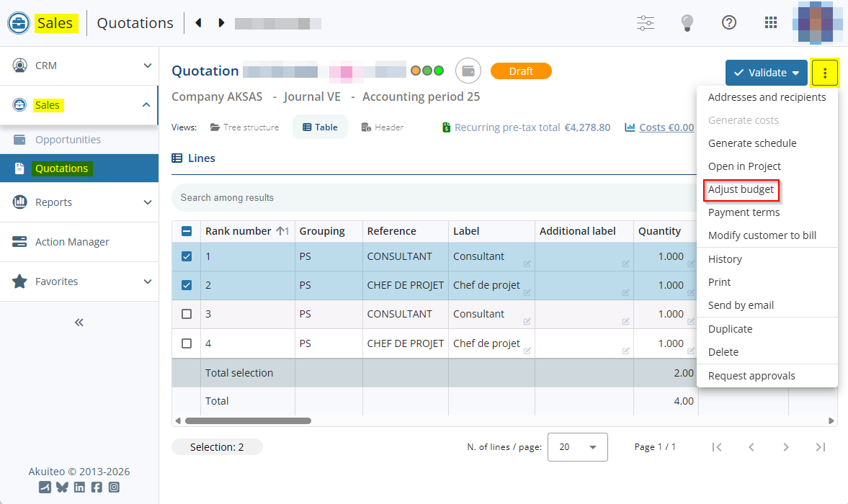848x504 pixels.
Task: Switch to Tree structure view
Action: [x=244, y=127]
